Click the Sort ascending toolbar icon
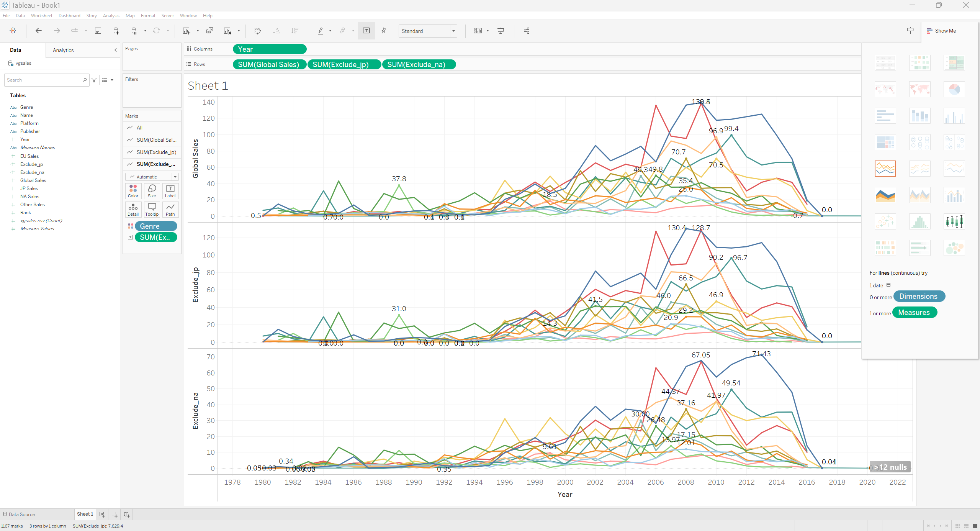This screenshot has width=980, height=531. (x=276, y=31)
